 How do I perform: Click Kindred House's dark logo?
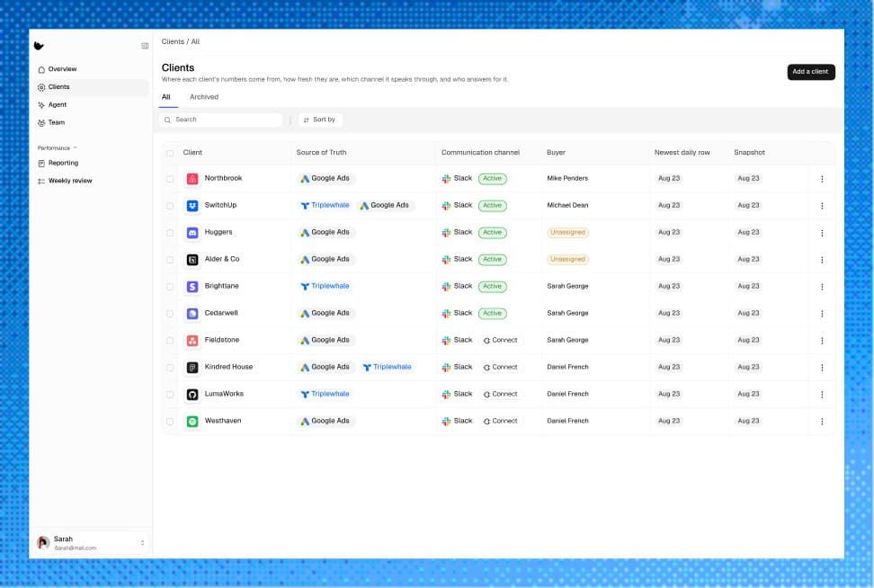(192, 368)
